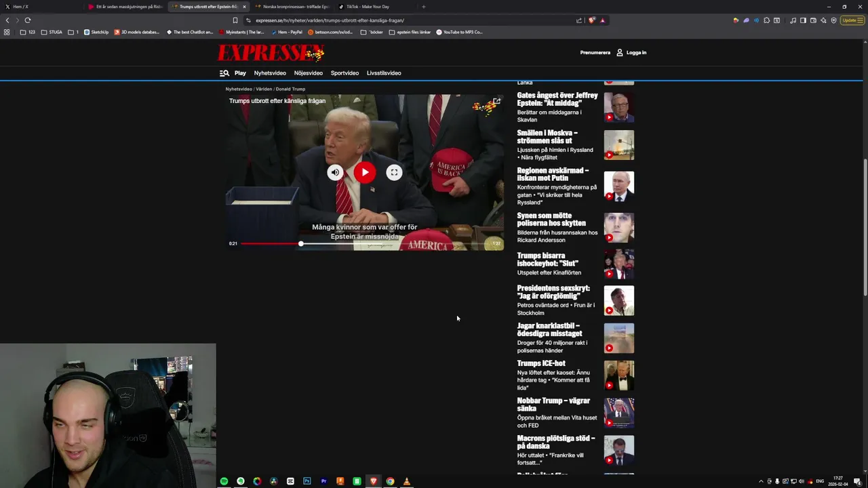Click the video progress slider handle
The image size is (868, 488).
(x=301, y=243)
